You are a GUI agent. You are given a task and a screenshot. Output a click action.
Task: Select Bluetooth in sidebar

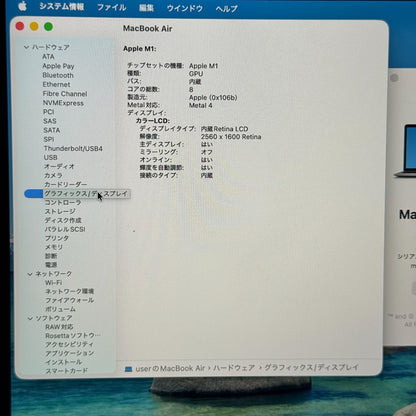pyautogui.click(x=58, y=75)
